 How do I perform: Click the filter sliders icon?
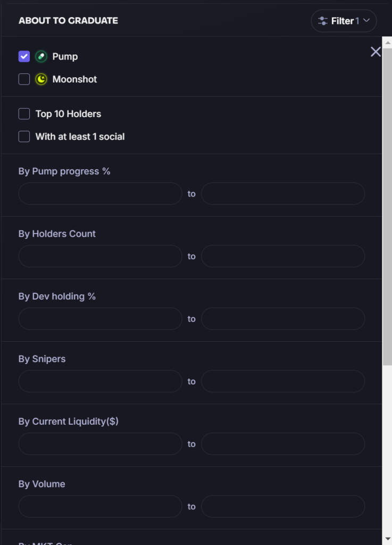[322, 21]
